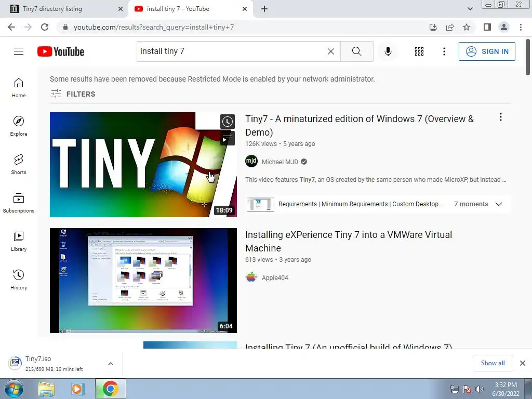The image size is (532, 399).
Task: Open a new browser tab
Action: point(264,9)
